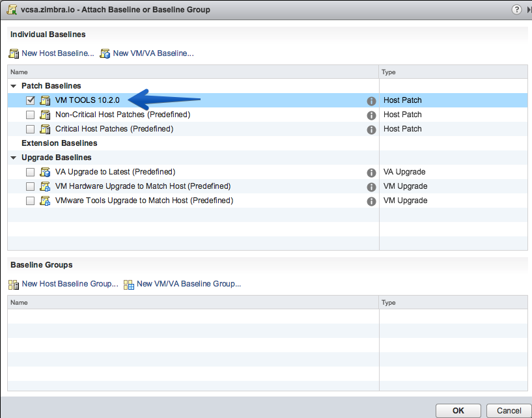Click the VMware Tools Upgrade baseline icon
This screenshot has height=418, width=532.
pyautogui.click(x=45, y=201)
